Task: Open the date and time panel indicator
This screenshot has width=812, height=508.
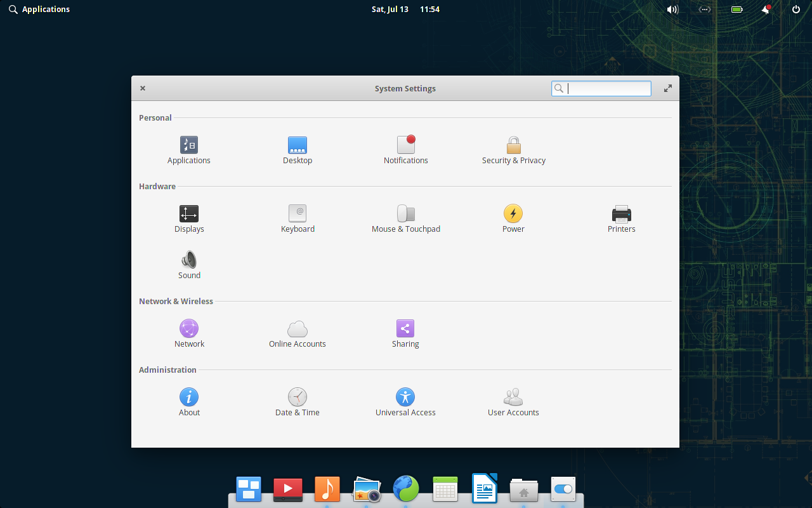Action: [x=405, y=10]
